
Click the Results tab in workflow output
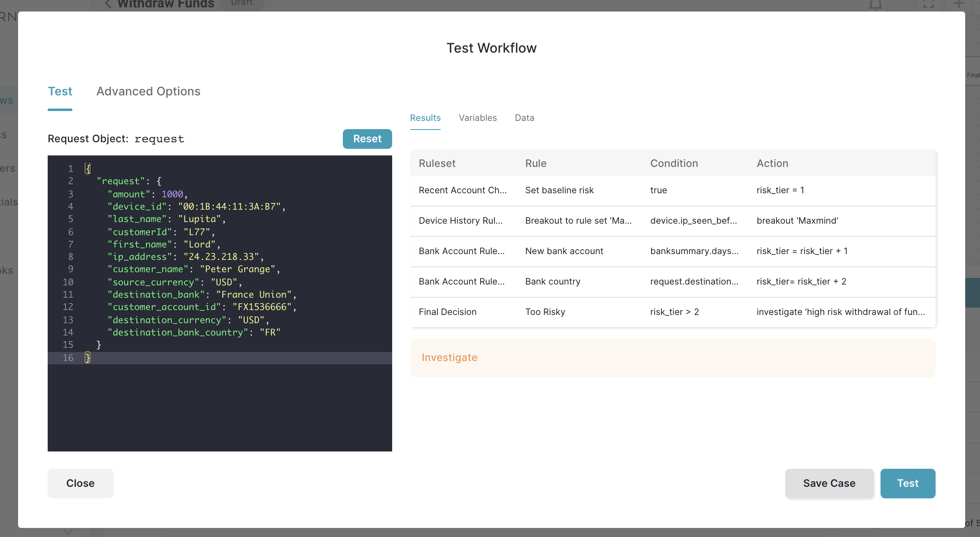(425, 118)
